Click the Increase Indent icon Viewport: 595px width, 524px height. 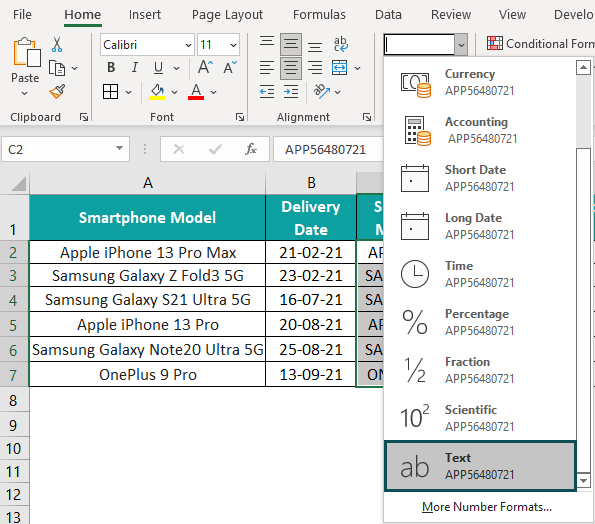pyautogui.click(x=291, y=91)
